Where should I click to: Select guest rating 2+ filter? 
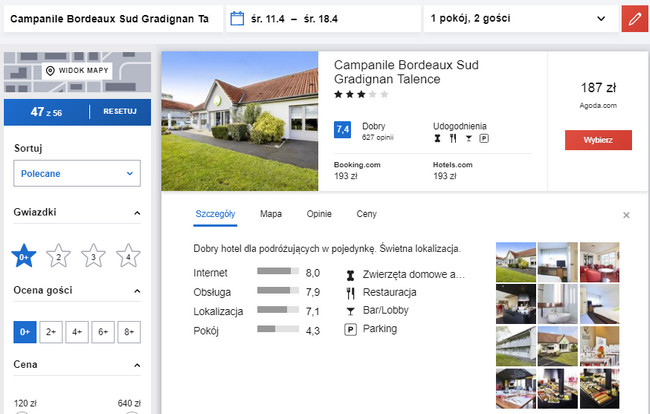coord(51,332)
